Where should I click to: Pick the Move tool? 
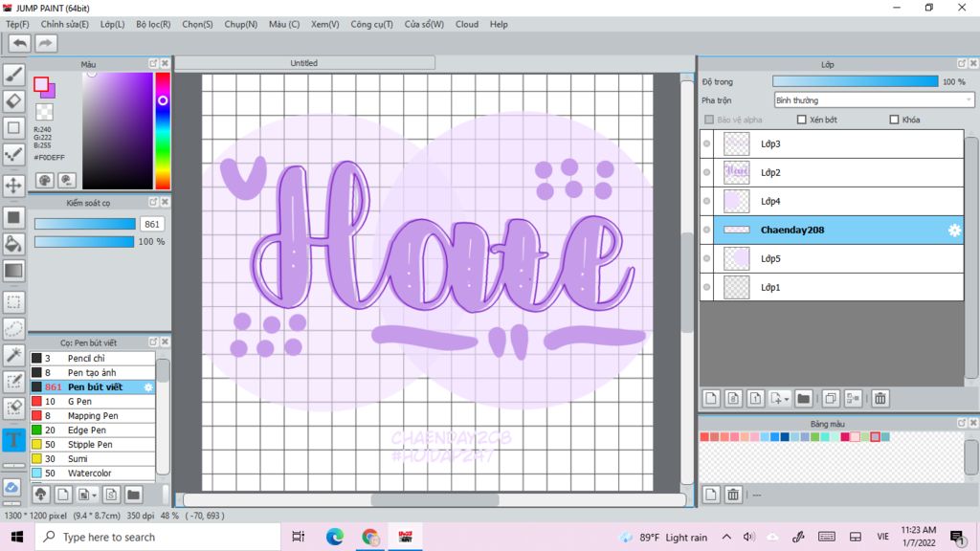point(13,186)
